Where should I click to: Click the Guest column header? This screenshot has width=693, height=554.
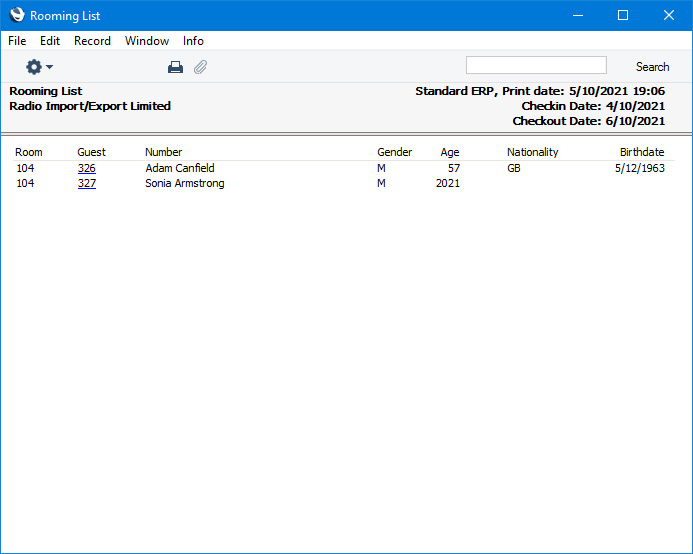coord(91,152)
